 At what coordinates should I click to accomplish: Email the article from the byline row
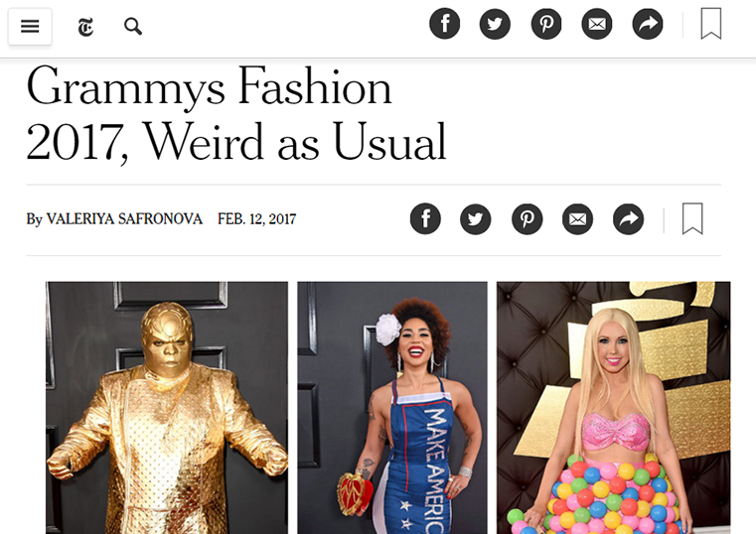point(577,219)
